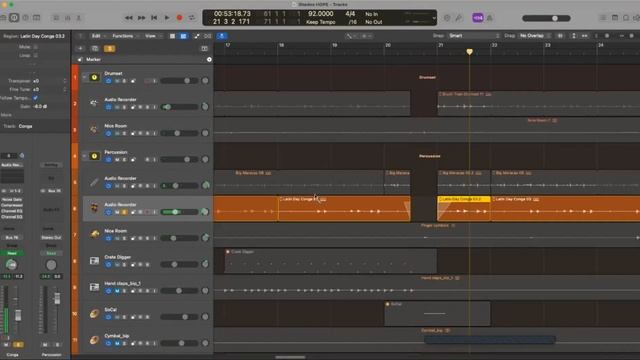Click Read automation on Conga channel strip
Screen dimensions: 640x360
point(12,253)
